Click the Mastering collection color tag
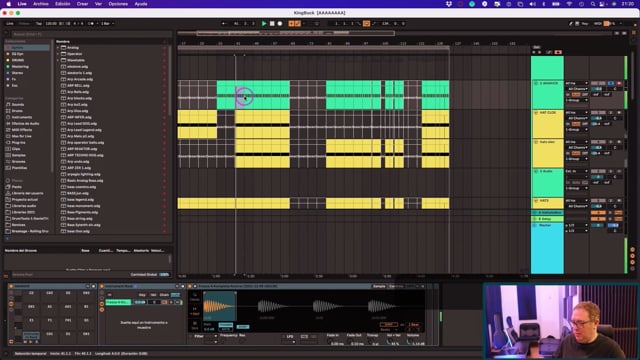Screen dimensions: 640x360 click(x=8, y=67)
